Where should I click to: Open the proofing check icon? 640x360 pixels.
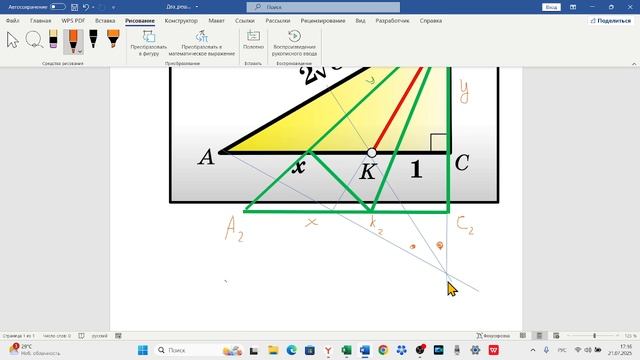pyautogui.click(x=81, y=336)
